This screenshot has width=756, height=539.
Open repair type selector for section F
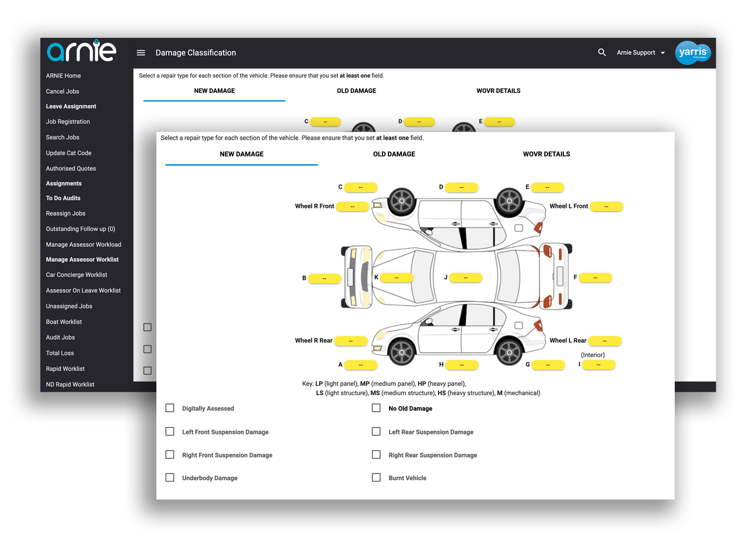click(595, 277)
